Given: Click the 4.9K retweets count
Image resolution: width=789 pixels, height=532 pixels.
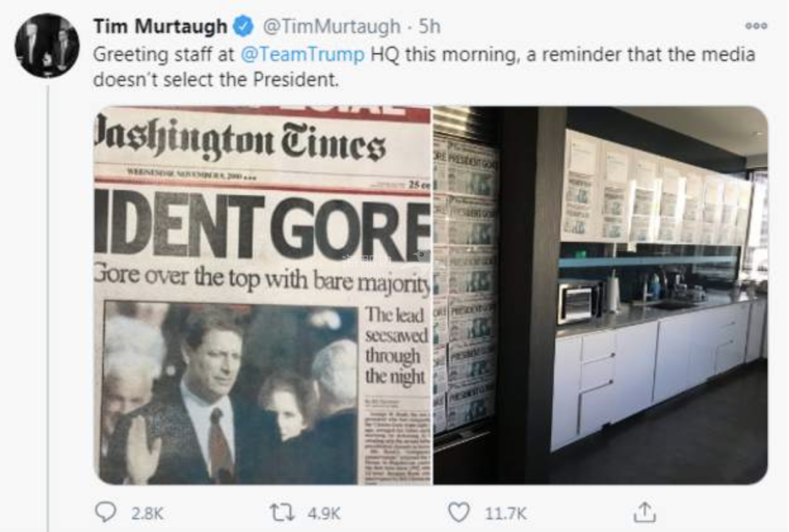Looking at the screenshot, I should point(324,514).
